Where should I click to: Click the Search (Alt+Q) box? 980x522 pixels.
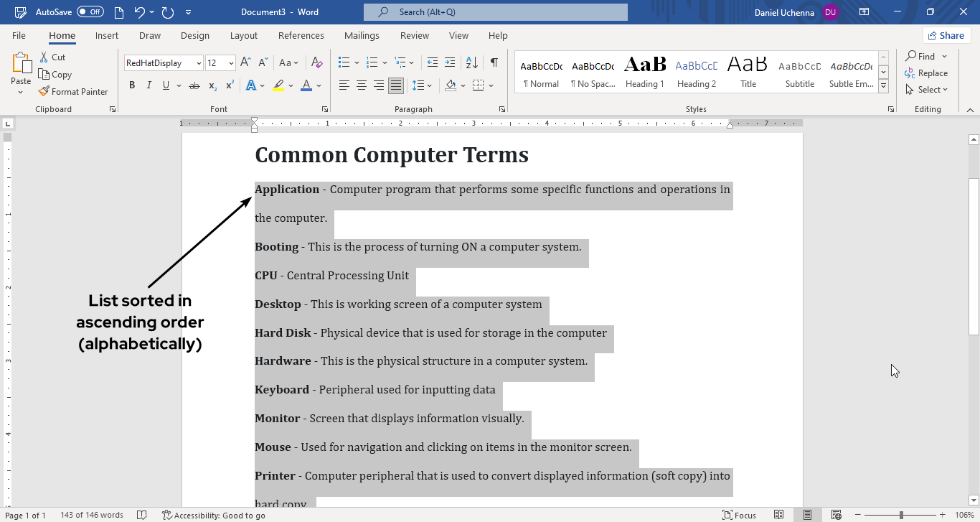pyautogui.click(x=495, y=12)
